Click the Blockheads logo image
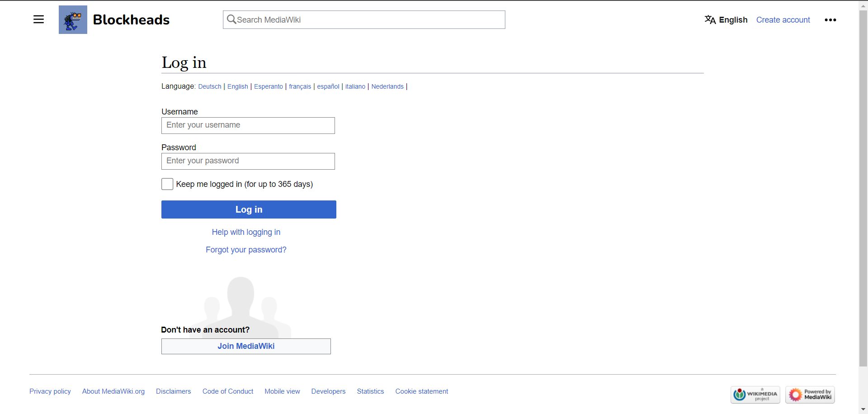868x414 pixels. point(73,19)
